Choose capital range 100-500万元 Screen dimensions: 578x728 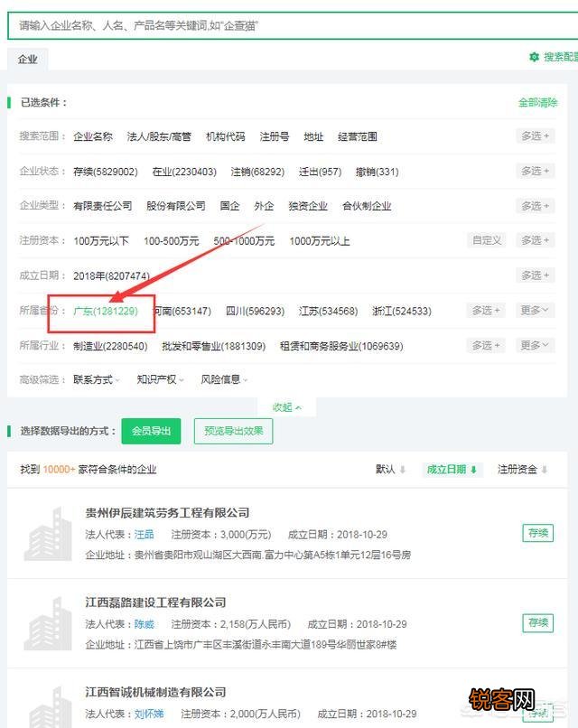pyautogui.click(x=172, y=241)
